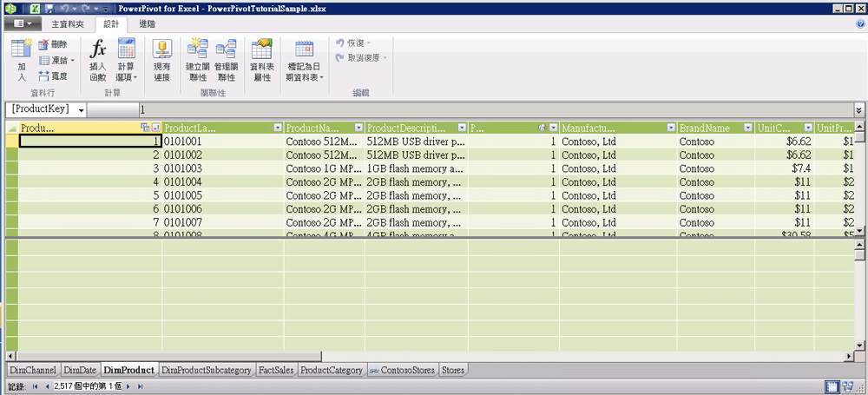Click the switch to Excel icon
Screen dimensions: 868x395
[x=35, y=10]
